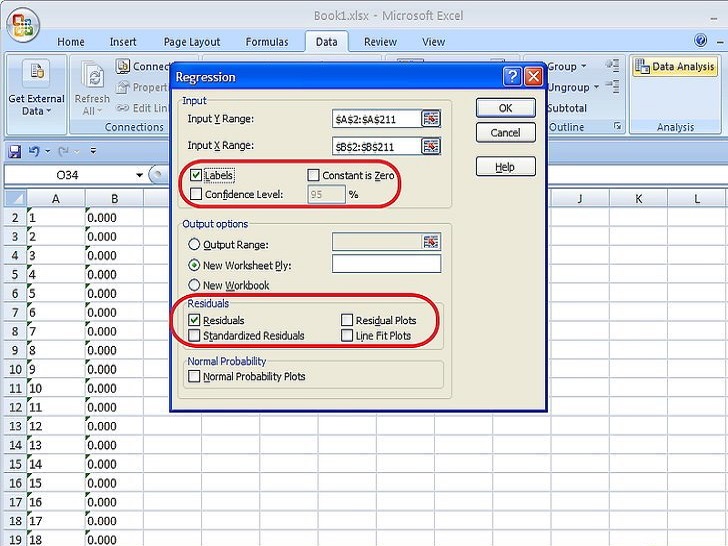Switch to the Formulas ribbon tab
Image resolution: width=728 pixels, height=546 pixels.
(x=267, y=42)
